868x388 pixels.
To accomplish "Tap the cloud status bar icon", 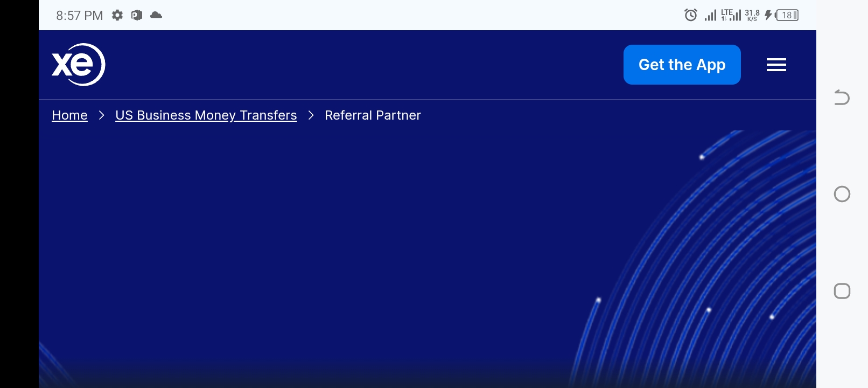I will pyautogui.click(x=156, y=15).
